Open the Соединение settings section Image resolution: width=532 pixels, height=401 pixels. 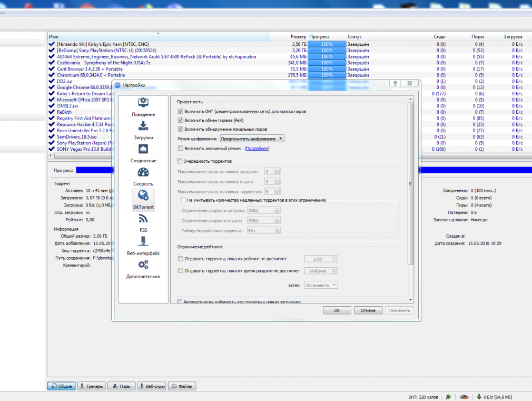[x=143, y=153]
